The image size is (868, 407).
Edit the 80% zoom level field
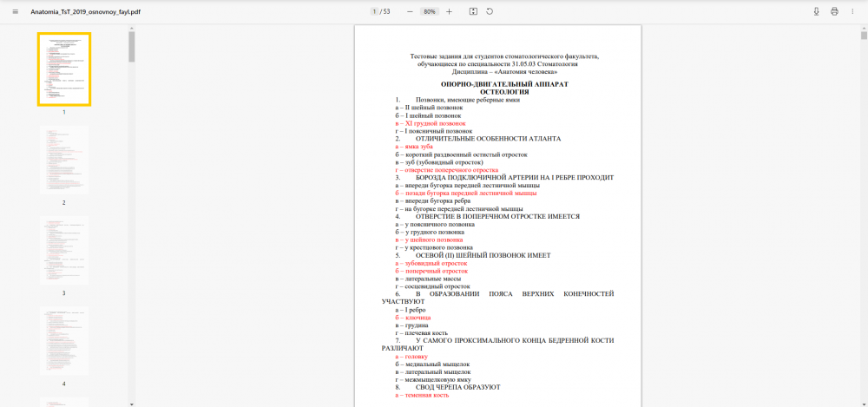430,11
